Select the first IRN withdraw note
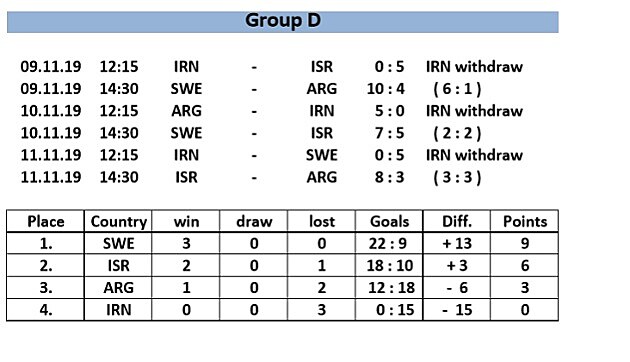Screen dimensions: 630x362 pyautogui.click(x=474, y=67)
